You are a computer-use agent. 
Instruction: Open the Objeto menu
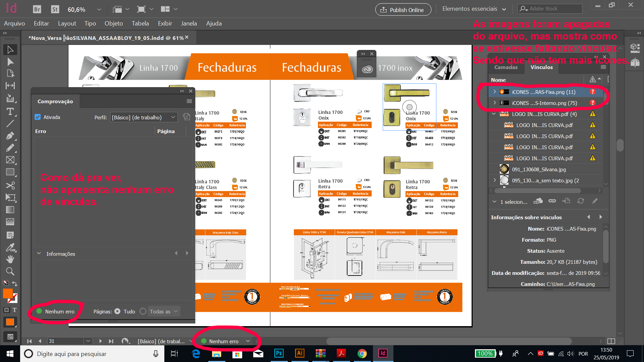click(113, 23)
